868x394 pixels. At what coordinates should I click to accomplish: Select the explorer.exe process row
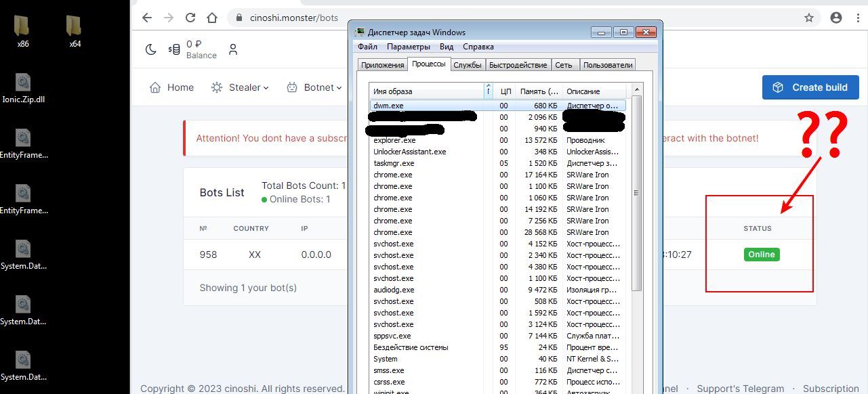point(498,140)
